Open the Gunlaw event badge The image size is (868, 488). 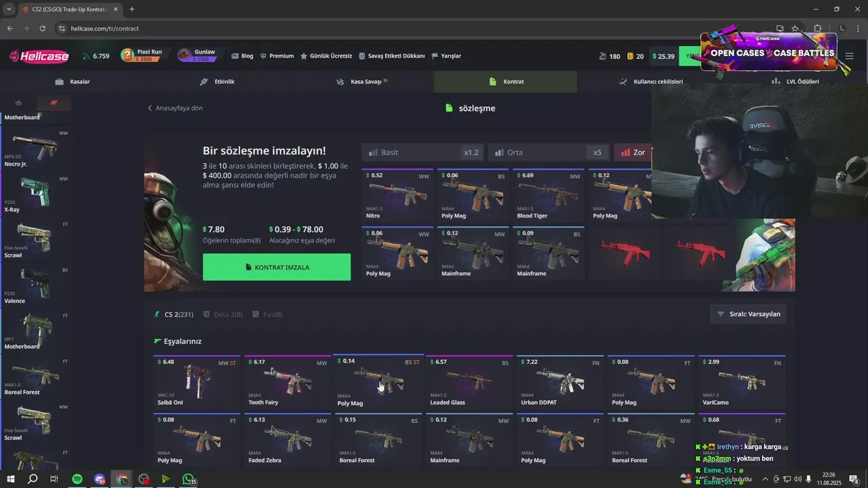[197, 56]
